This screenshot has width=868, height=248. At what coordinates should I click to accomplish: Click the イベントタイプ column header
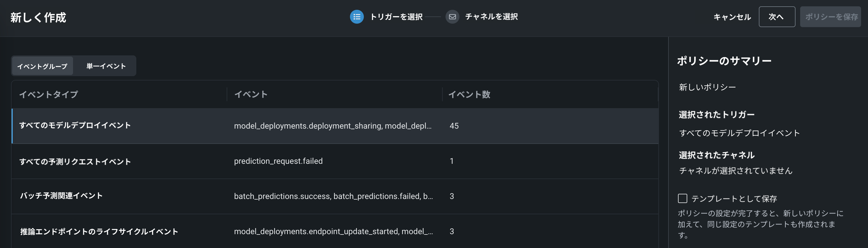[49, 95]
